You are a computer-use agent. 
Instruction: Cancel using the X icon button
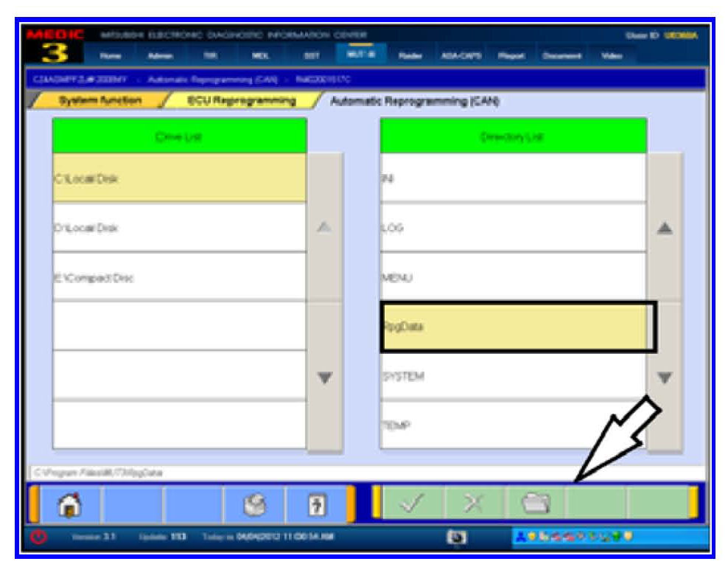coord(475,505)
